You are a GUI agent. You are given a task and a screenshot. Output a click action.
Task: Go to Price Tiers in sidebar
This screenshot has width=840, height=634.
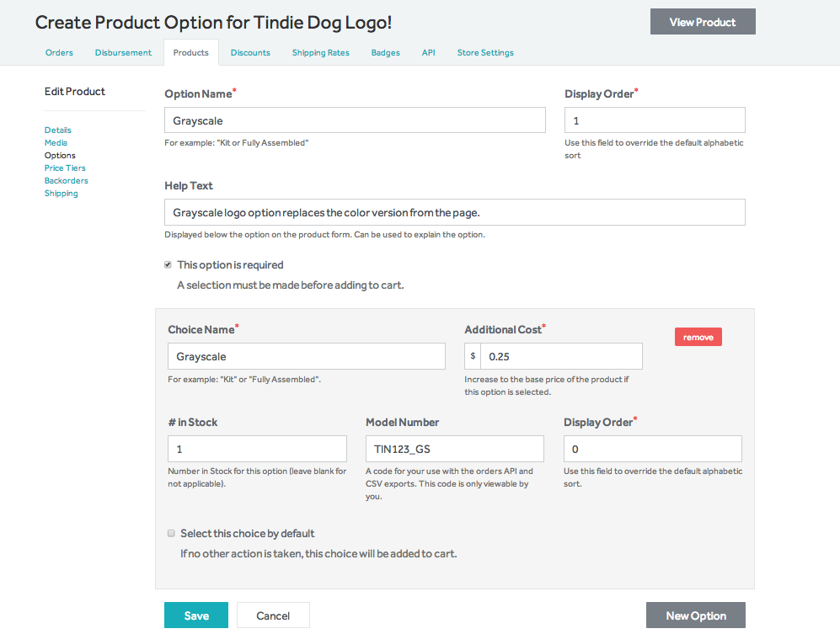tap(65, 168)
